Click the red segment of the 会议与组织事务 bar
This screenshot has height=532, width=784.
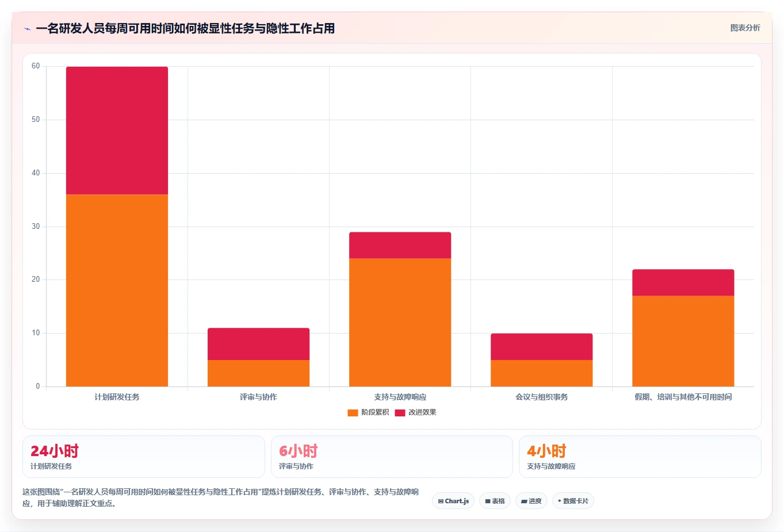pyautogui.click(x=541, y=347)
